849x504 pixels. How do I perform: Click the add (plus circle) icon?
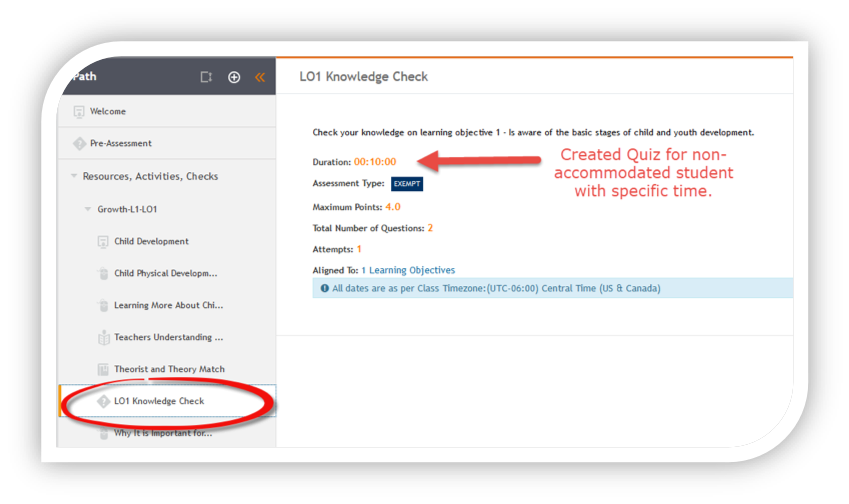234,77
